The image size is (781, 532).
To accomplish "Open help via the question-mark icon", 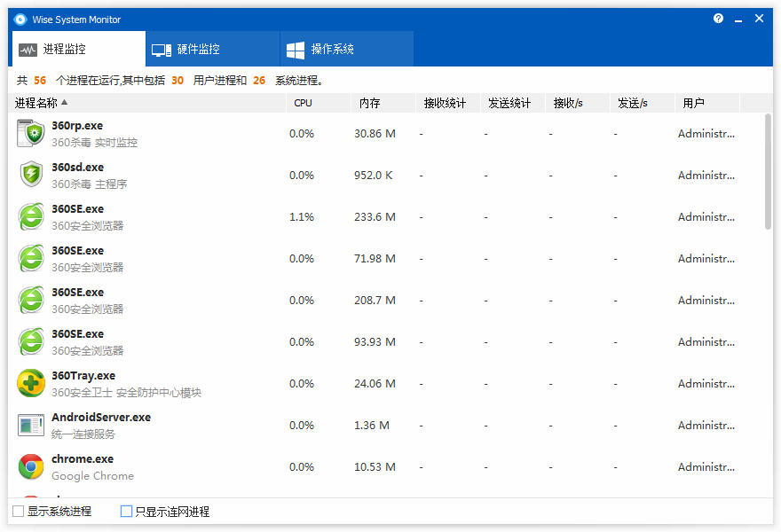I will point(718,18).
